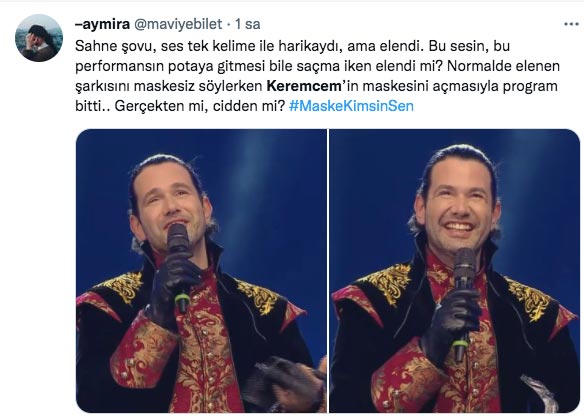Open tweet from the line starting 'performansın potaya'
The image size is (584, 416).
click(x=317, y=66)
